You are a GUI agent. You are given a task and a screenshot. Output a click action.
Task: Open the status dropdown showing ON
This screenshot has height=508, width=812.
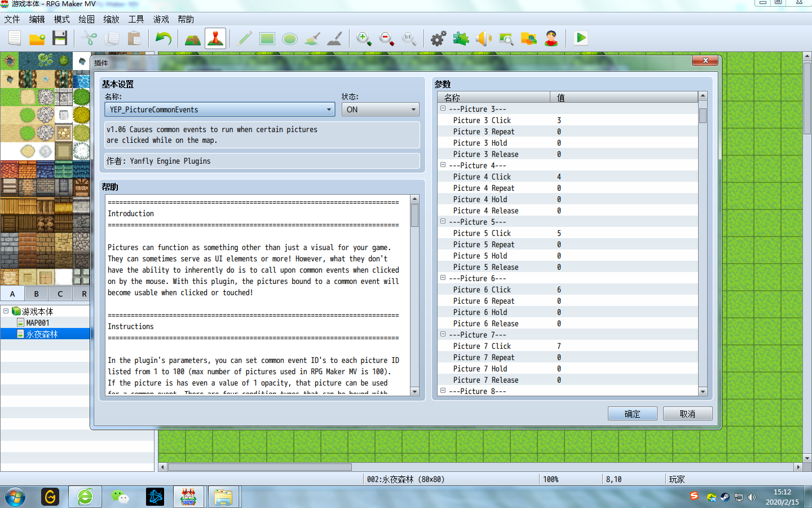pos(381,110)
